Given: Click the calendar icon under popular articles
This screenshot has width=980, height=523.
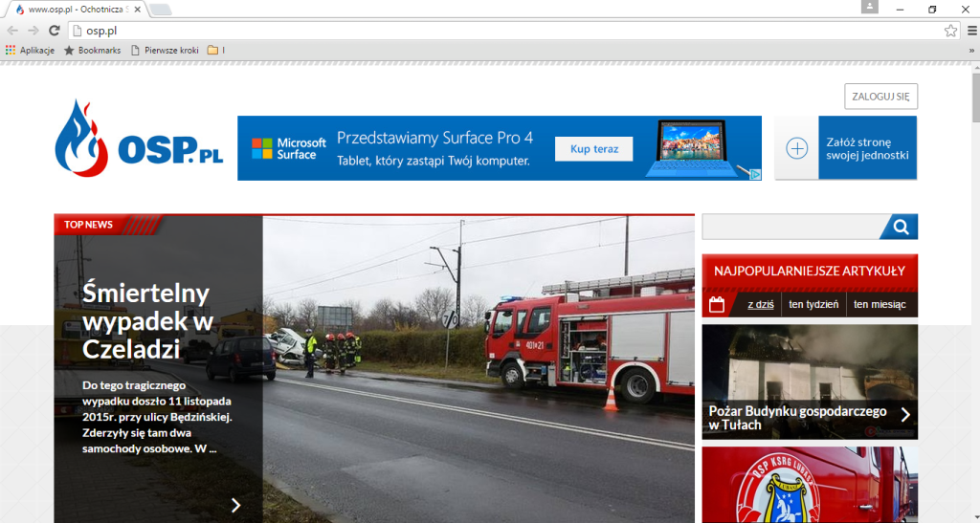Looking at the screenshot, I should point(717,305).
